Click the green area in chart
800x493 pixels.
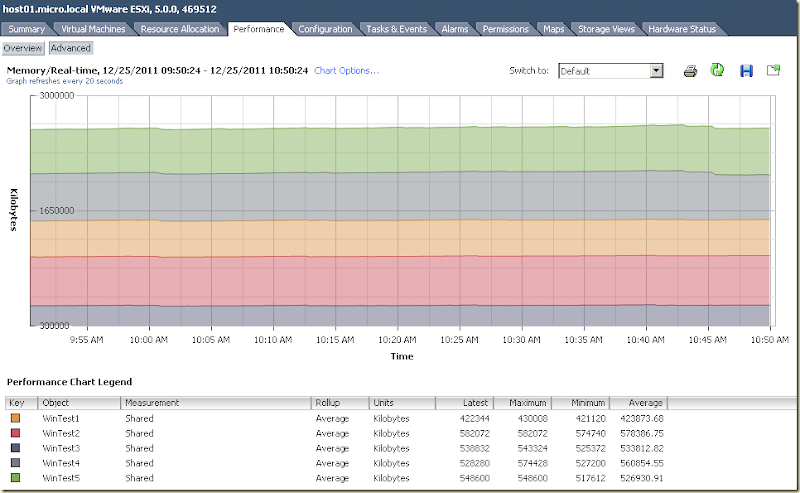[x=400, y=151]
